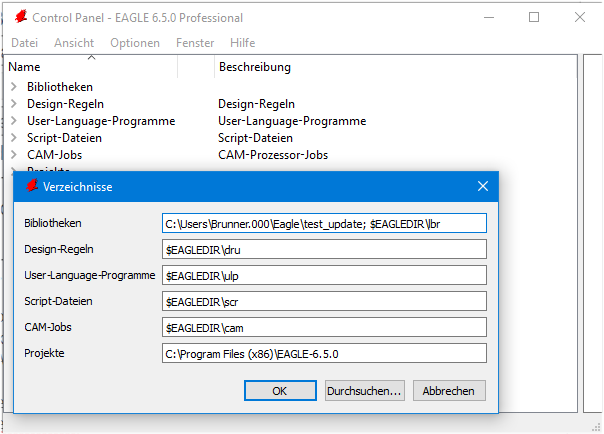Open the Optionen menu
Viewport: 604px width, 434px height.
click(x=135, y=43)
